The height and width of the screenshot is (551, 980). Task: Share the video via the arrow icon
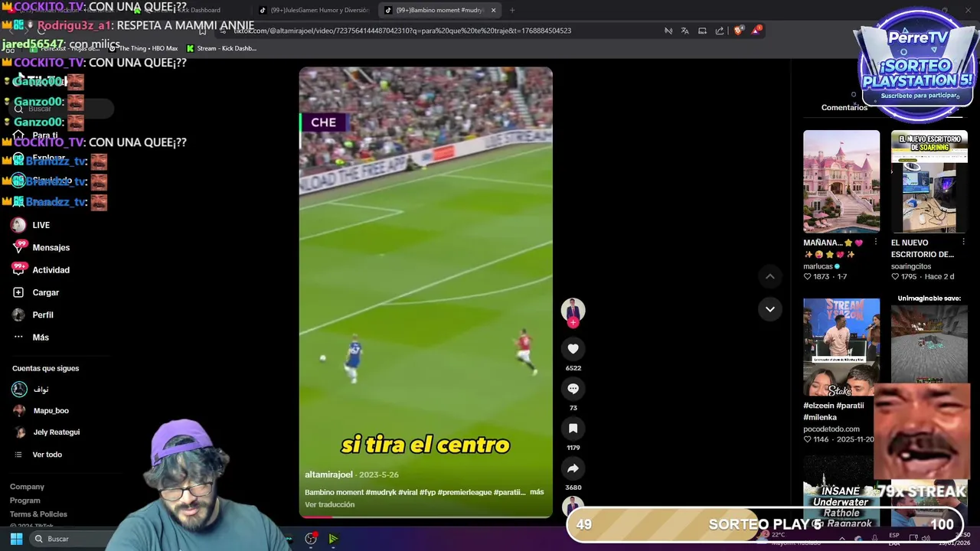coord(573,468)
